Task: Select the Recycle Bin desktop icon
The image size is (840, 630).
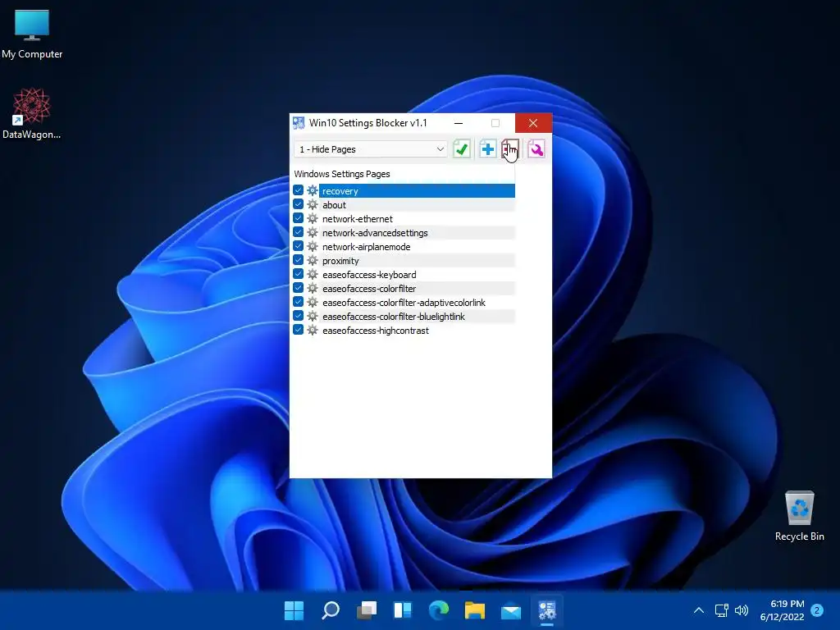Action: [x=799, y=516]
